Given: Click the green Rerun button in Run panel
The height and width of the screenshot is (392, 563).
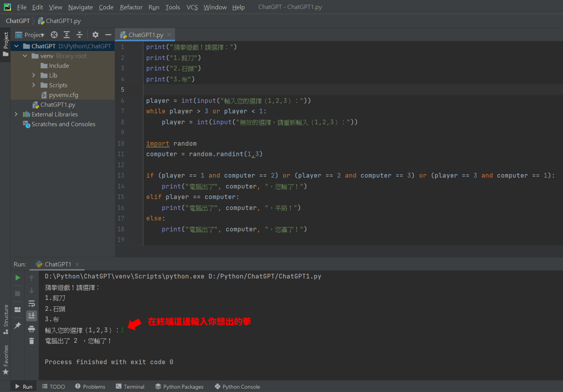Looking at the screenshot, I should pos(18,277).
